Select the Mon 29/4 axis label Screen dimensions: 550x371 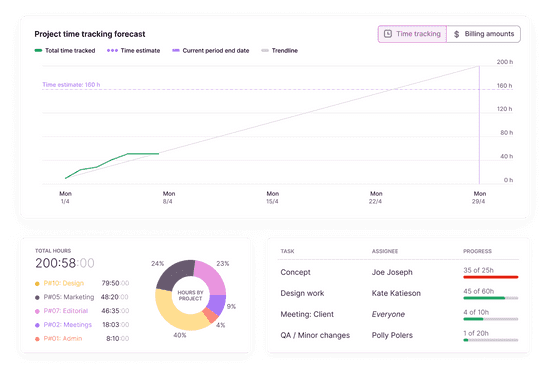pyautogui.click(x=479, y=197)
